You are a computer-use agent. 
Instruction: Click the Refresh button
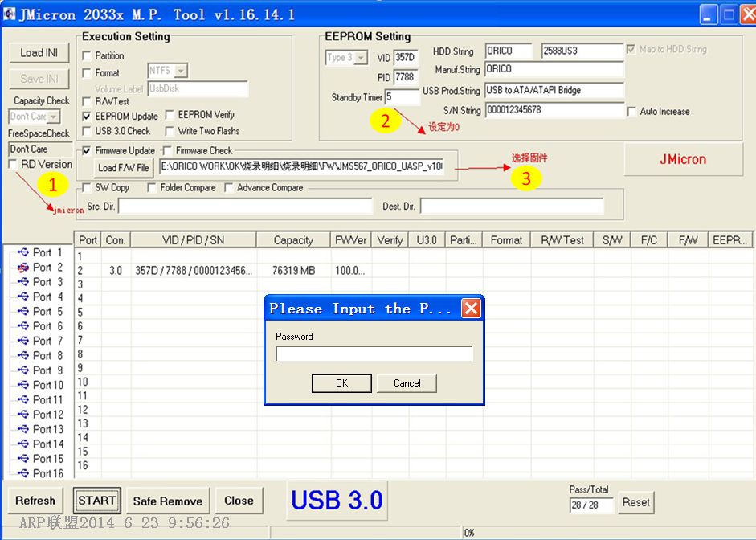(x=35, y=501)
